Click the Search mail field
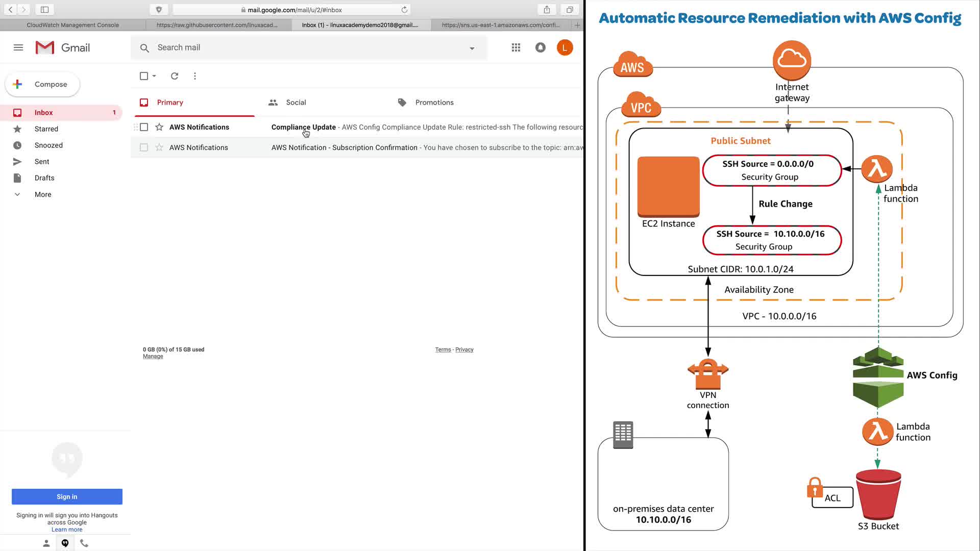The width and height of the screenshot is (980, 551). point(306,47)
